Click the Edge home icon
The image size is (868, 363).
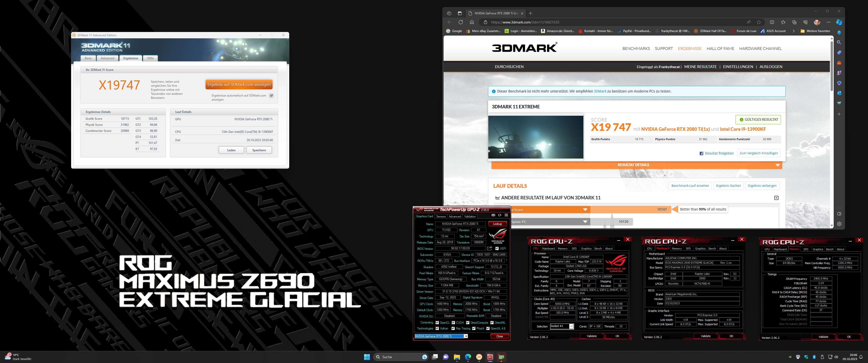coord(472,22)
